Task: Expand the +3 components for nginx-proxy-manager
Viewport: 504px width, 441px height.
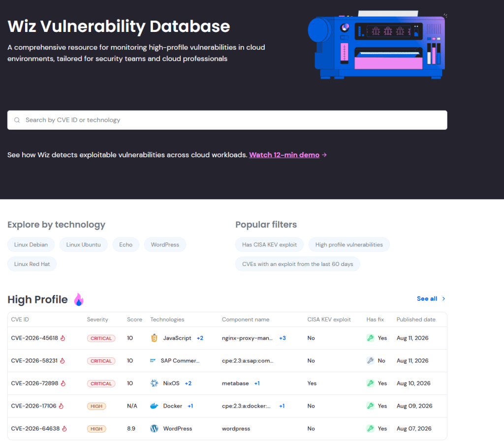Action: [x=283, y=338]
